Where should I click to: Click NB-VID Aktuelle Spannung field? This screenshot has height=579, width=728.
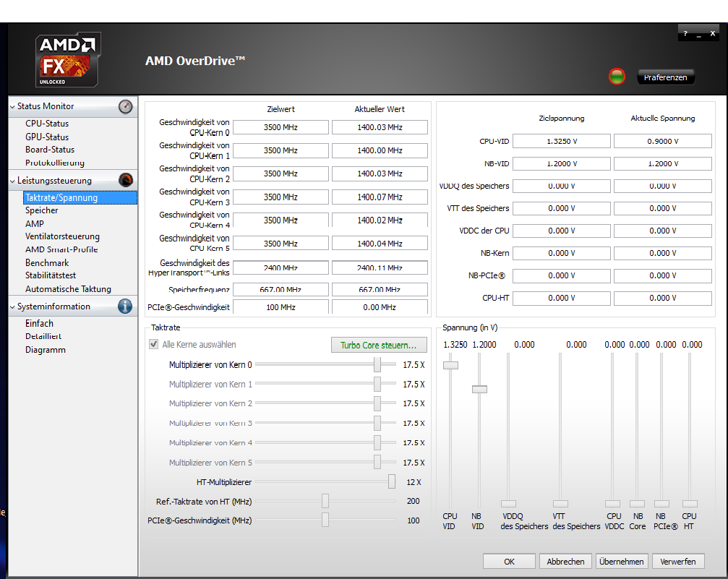[662, 163]
